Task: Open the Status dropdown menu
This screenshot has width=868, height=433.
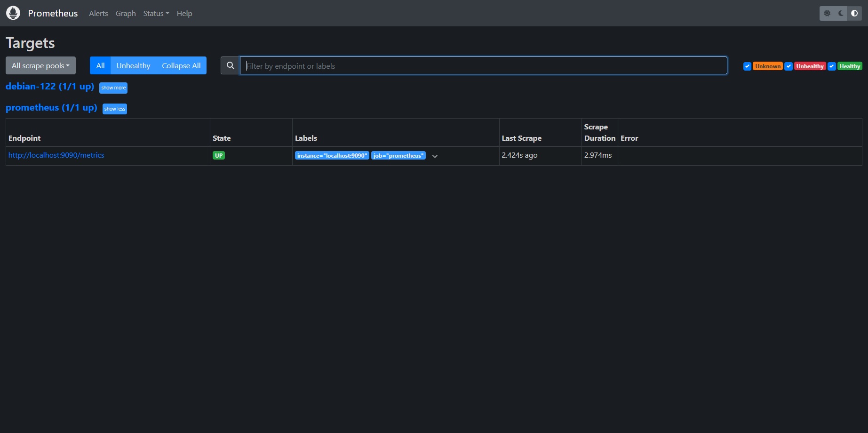Action: click(156, 13)
